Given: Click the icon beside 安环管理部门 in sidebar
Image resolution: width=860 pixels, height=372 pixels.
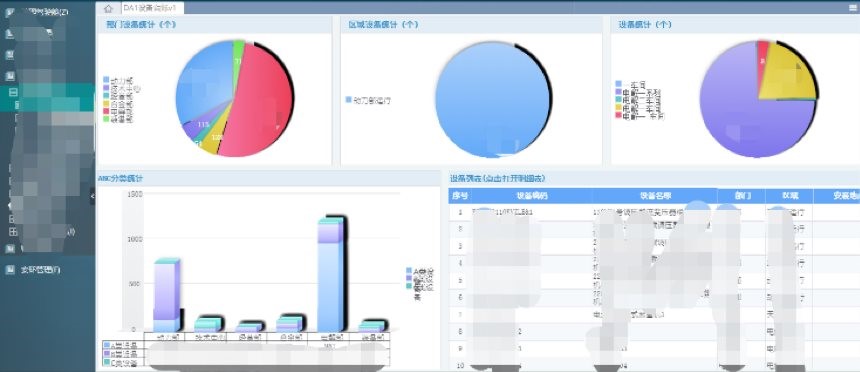Looking at the screenshot, I should click(9, 270).
